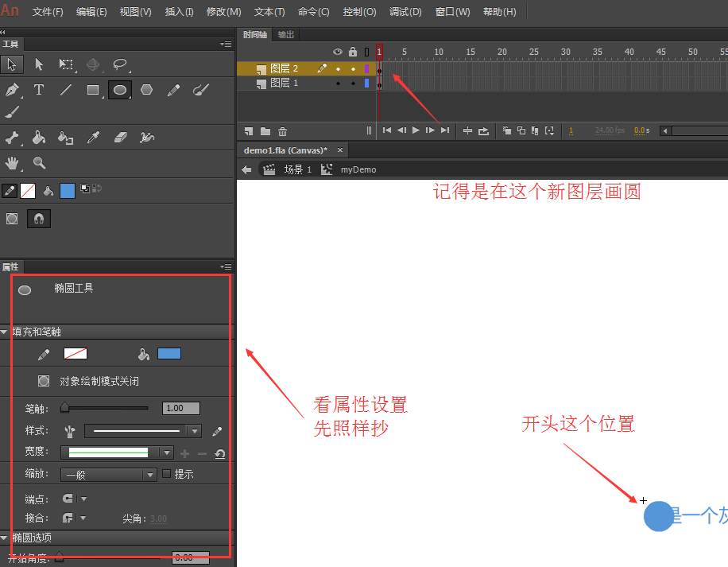Select layer 图层 1 in timeline
The height and width of the screenshot is (567, 728).
[285, 83]
